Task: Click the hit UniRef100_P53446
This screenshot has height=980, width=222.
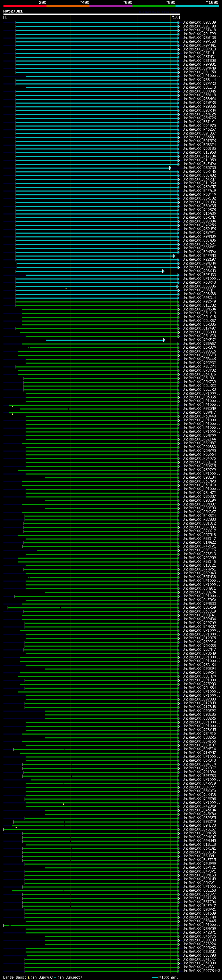Action: coord(199,359)
